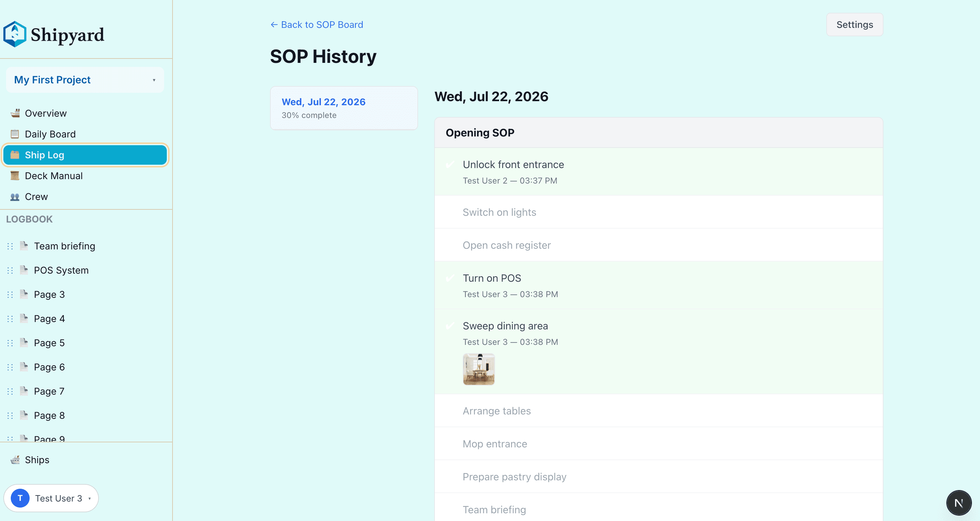Click the Deck Manual scroll icon
Screen dimensions: 980x521
click(15, 176)
